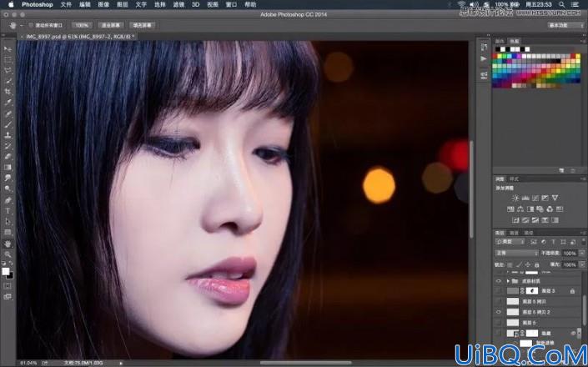The image size is (588, 367).
Task: Select the Magic Wand tool
Action: pos(8,81)
